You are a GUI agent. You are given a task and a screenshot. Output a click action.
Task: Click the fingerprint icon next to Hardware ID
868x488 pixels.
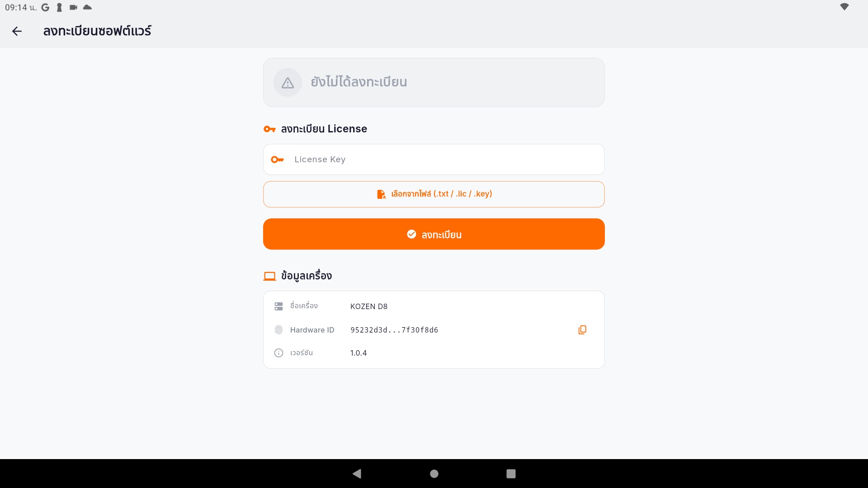click(278, 330)
